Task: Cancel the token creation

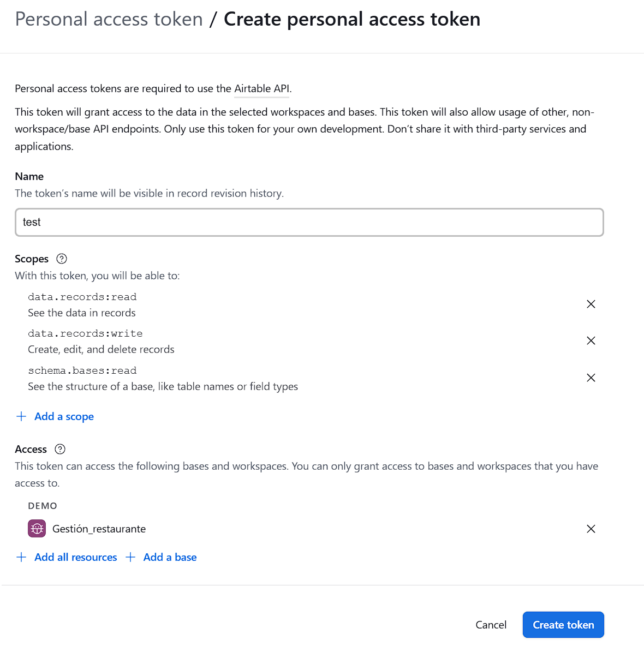Action: point(491,625)
